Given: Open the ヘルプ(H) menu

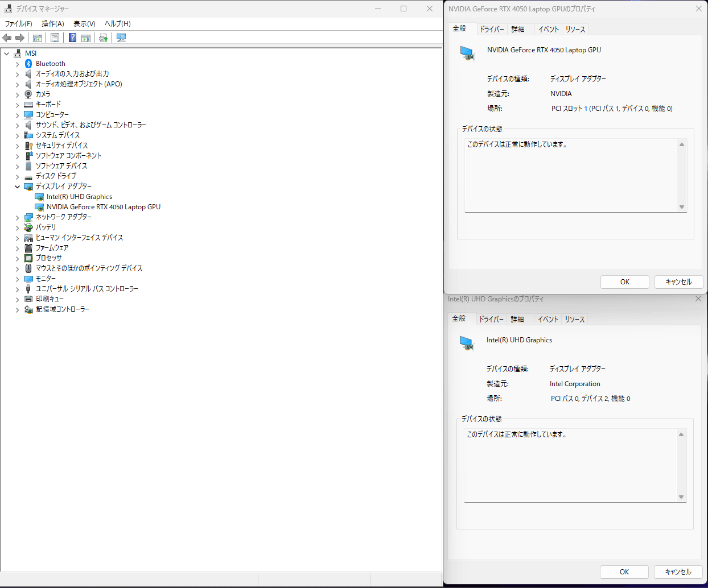Looking at the screenshot, I should point(118,24).
